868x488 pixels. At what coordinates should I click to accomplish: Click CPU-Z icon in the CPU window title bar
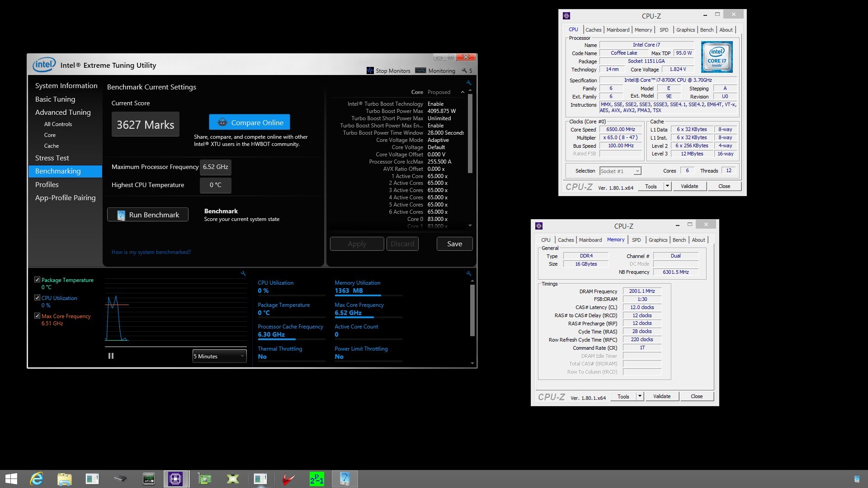566,15
